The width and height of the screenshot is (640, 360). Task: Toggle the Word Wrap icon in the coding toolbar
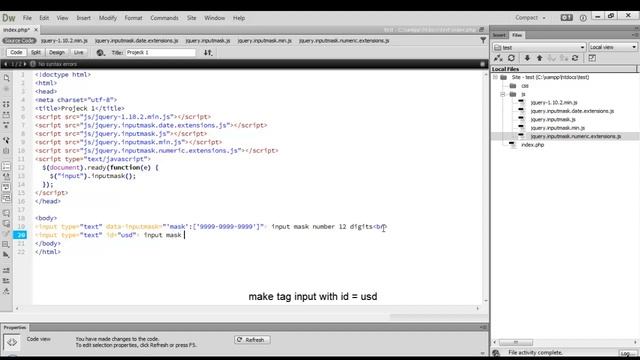[6, 187]
